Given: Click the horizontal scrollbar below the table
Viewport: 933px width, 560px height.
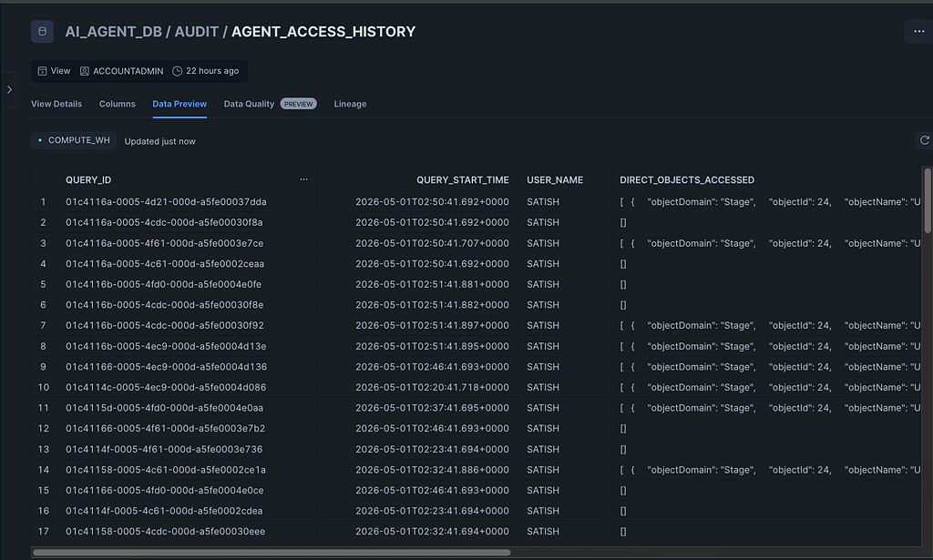Looking at the screenshot, I should (x=272, y=553).
